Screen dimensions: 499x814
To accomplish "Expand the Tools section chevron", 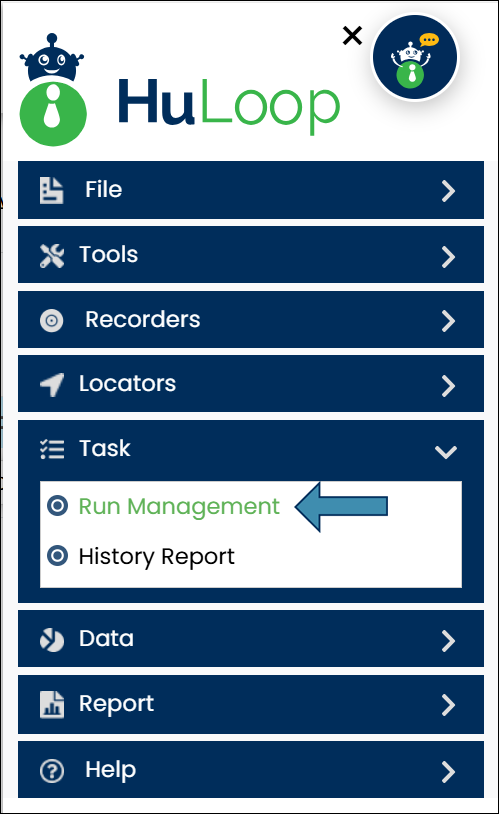I will [x=448, y=256].
